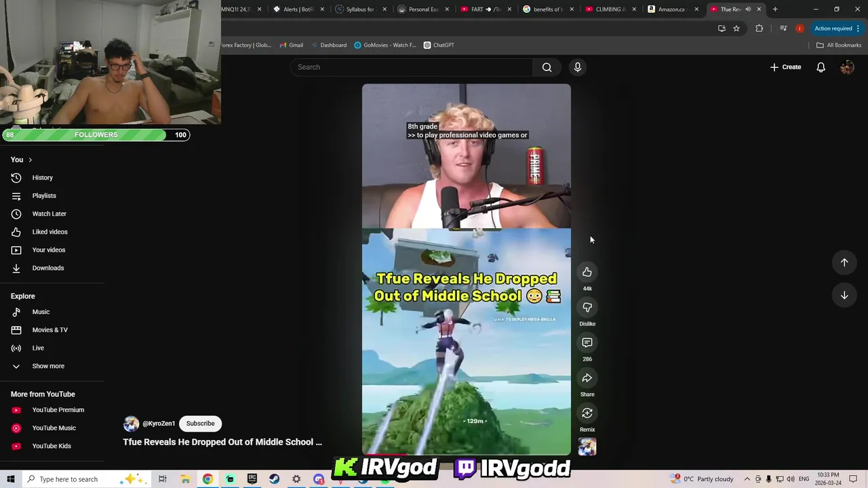Dislike the Short video

pyautogui.click(x=587, y=307)
